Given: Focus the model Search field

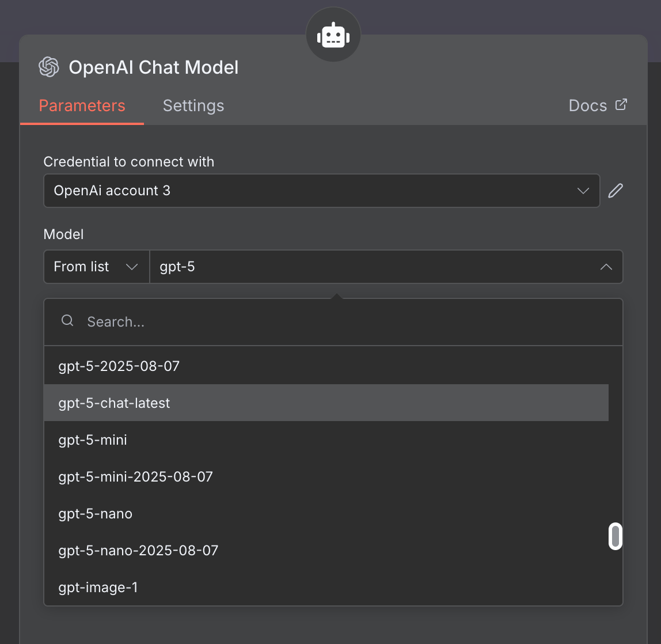Looking at the screenshot, I should coord(345,321).
